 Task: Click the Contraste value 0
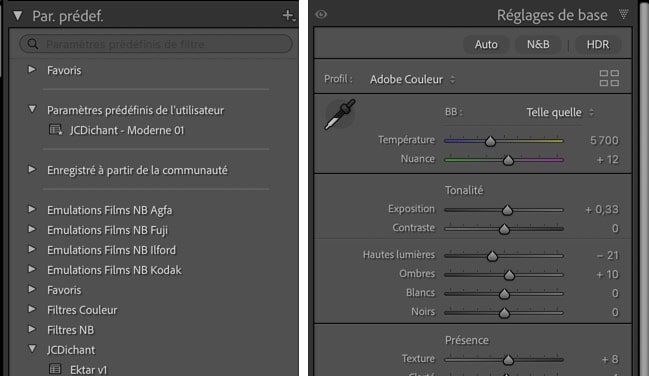615,229
